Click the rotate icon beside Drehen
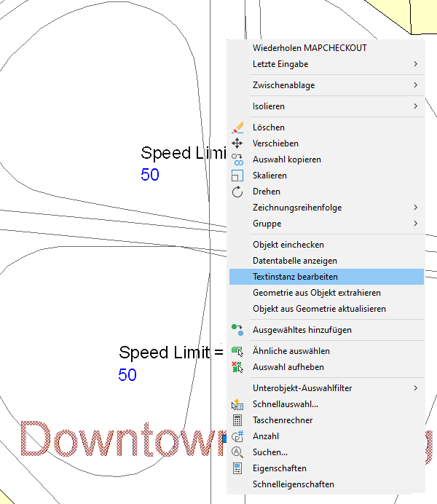The width and height of the screenshot is (437, 504). tap(237, 192)
